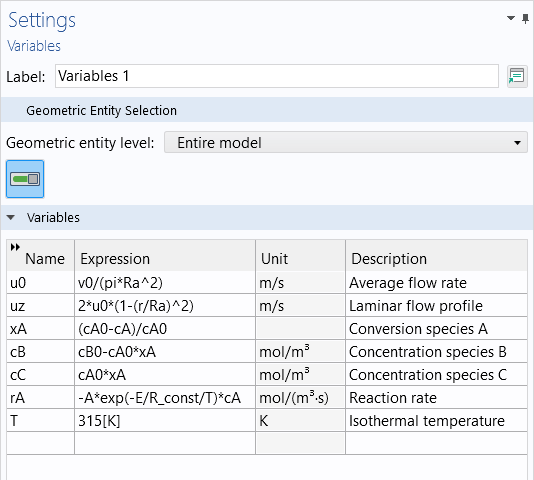Select expression 2*u0*(1-(r/Ra)^2)
The image size is (534, 480).
(165, 306)
